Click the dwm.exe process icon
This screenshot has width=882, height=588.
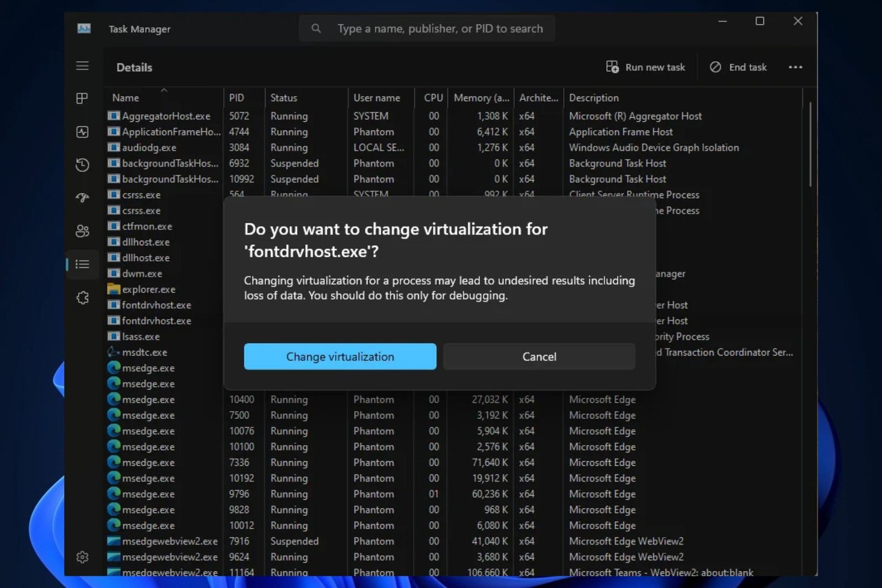coord(114,273)
